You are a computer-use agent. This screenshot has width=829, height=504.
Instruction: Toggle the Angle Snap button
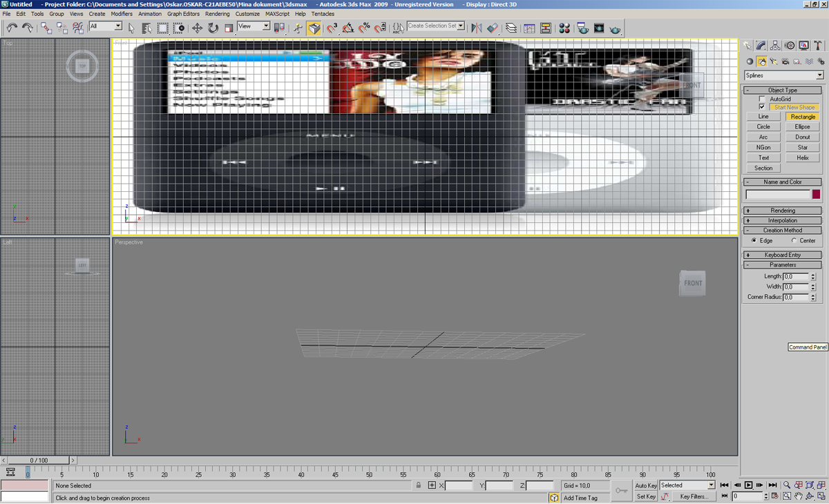[348, 28]
